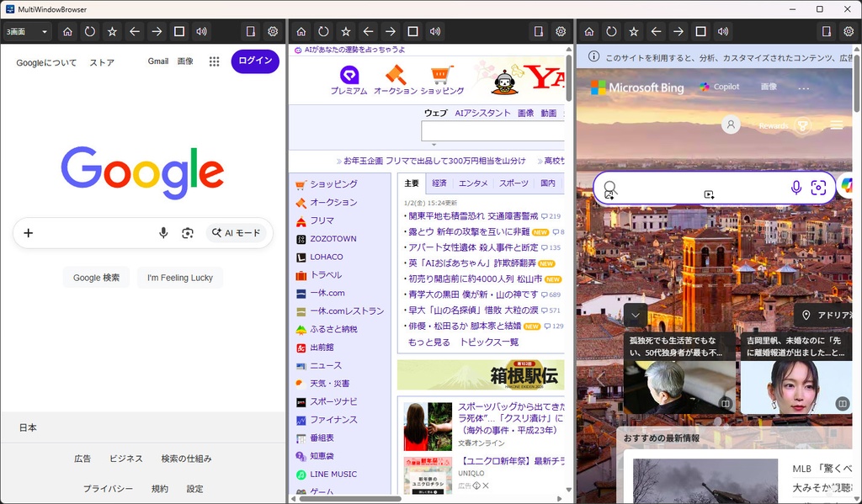Open Google Lens camera search
Screen dimensions: 862x504
(188, 232)
